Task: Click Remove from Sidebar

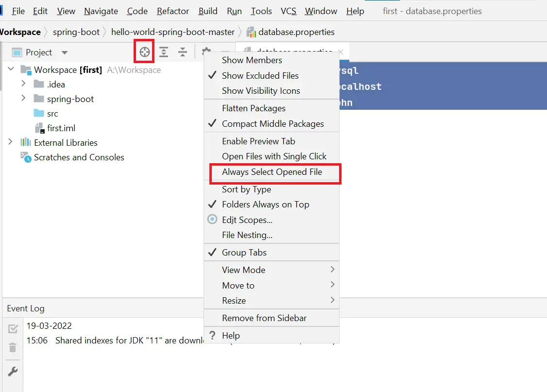Action: 263,318
